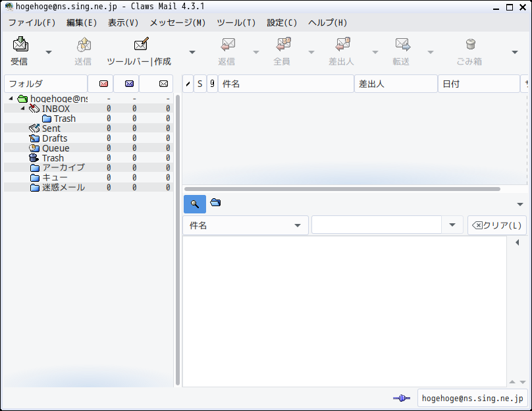Image resolution: width=532 pixels, height=411 pixels.
Task: Collapse the hogehoge@ns account tree node
Action: click(x=11, y=98)
